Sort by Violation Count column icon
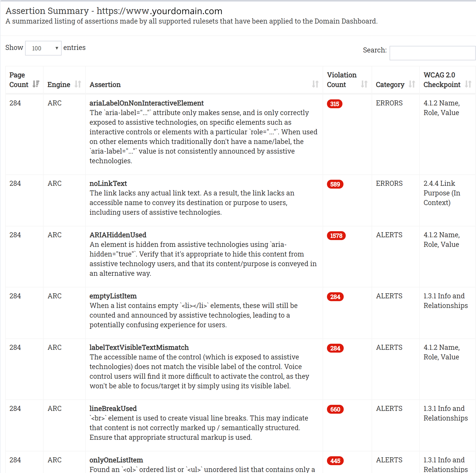476x473 pixels. 364,84
